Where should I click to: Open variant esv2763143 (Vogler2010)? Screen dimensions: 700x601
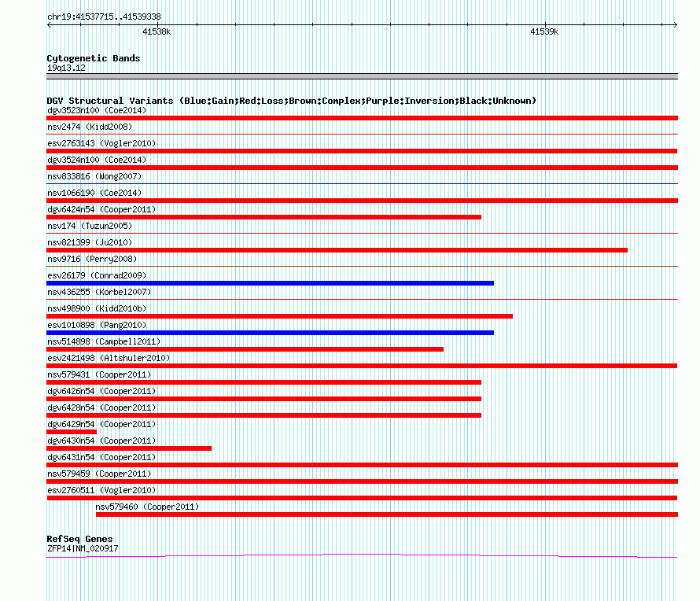101,143
